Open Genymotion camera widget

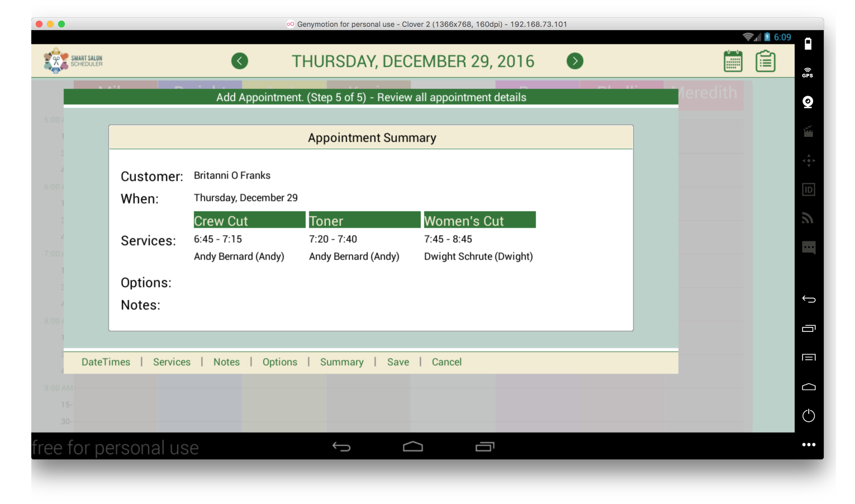tap(808, 102)
